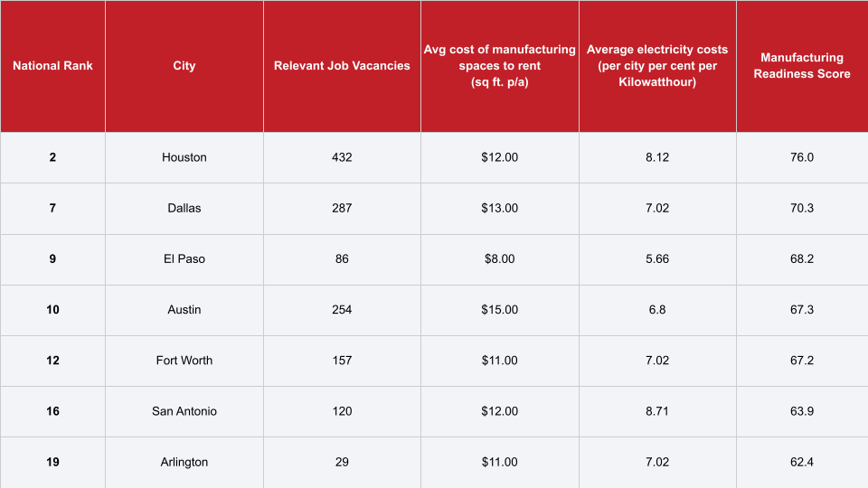Click the Relevant Job Vacancies header
Viewport: 868px width, 488px height.
(x=342, y=66)
